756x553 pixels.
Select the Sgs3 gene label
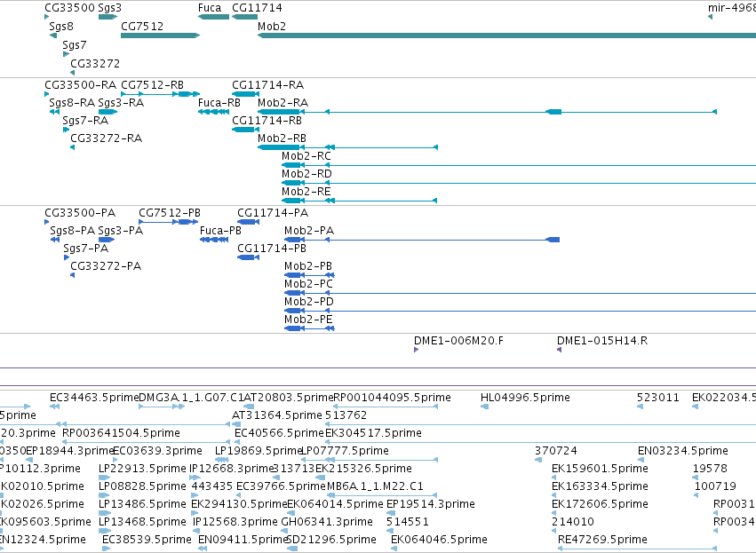click(x=110, y=8)
